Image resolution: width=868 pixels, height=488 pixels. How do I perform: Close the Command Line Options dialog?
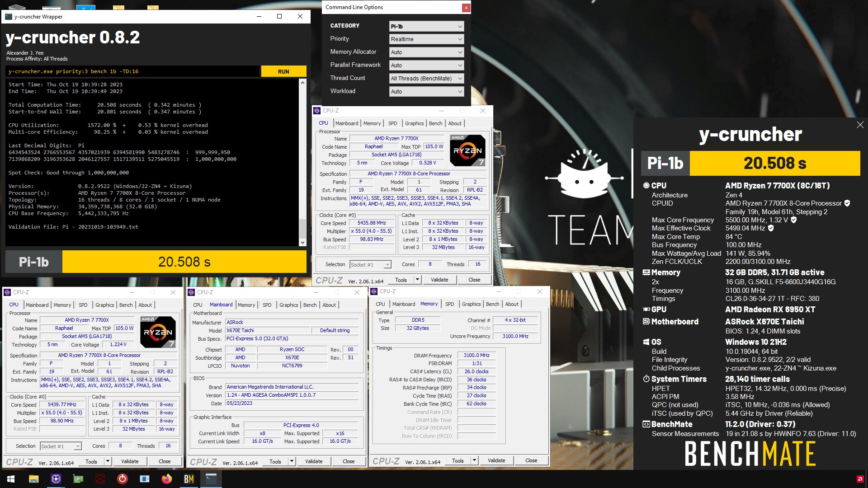pos(466,8)
